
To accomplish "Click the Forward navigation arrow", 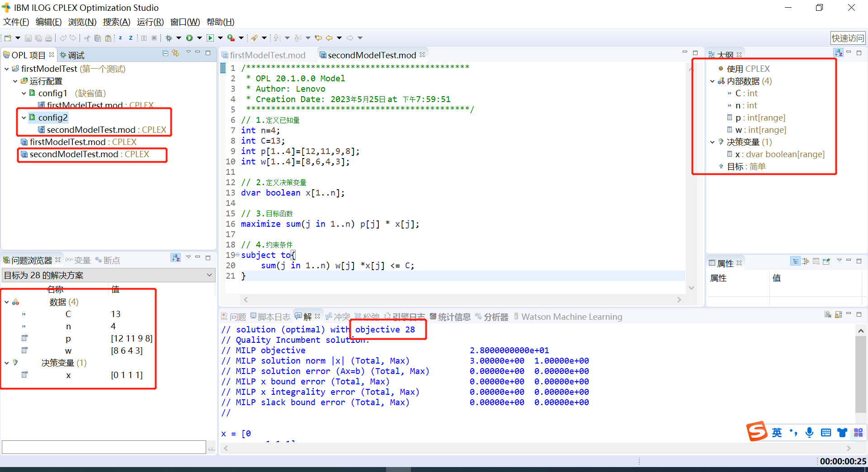I will coord(350,38).
